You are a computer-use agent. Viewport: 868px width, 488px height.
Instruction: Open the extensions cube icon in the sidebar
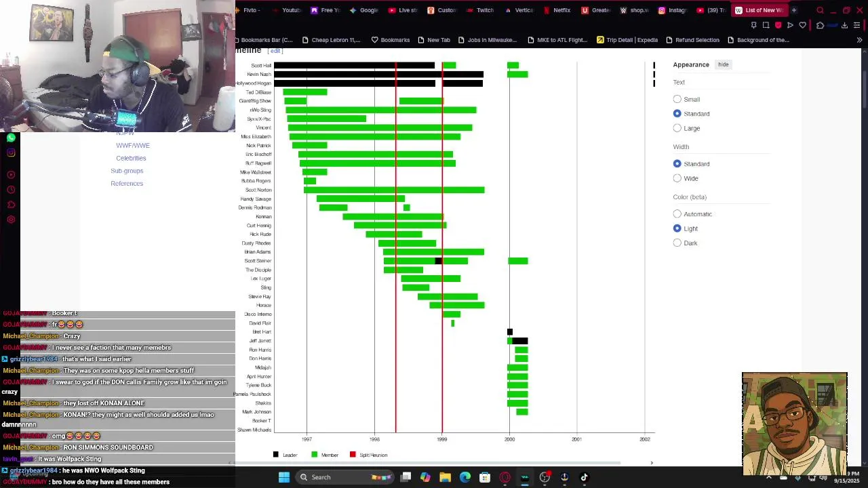pyautogui.click(x=11, y=205)
